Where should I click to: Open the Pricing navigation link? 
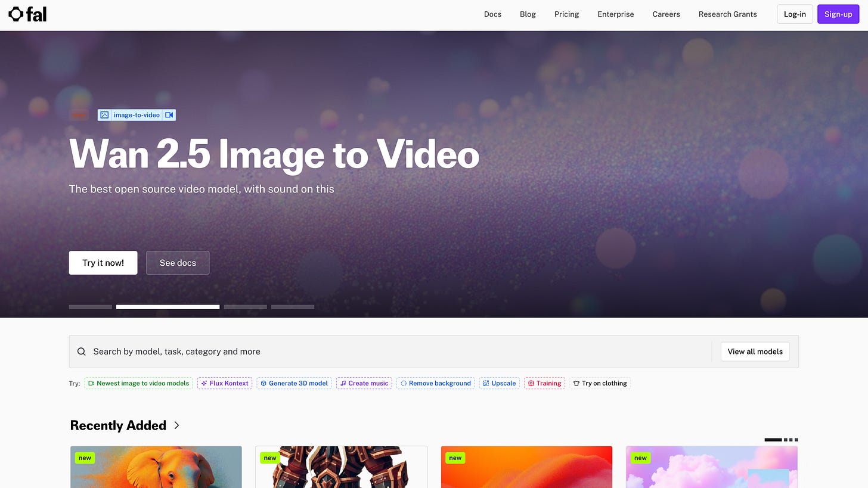coord(566,14)
